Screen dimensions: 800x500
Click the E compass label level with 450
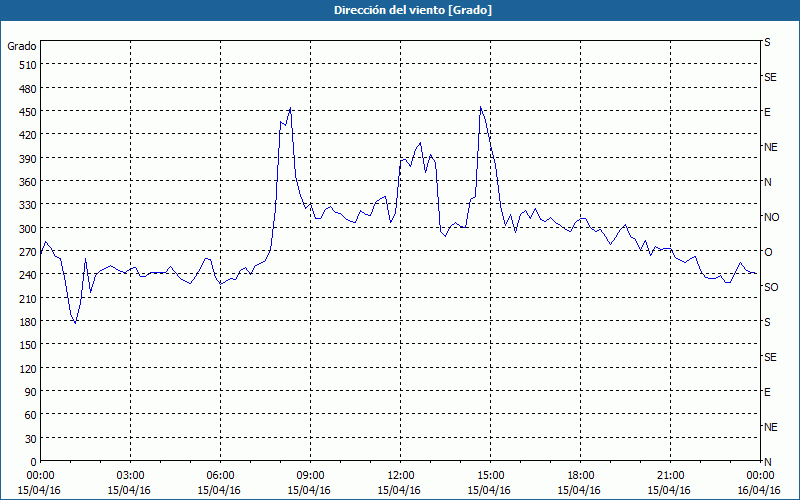click(767, 112)
